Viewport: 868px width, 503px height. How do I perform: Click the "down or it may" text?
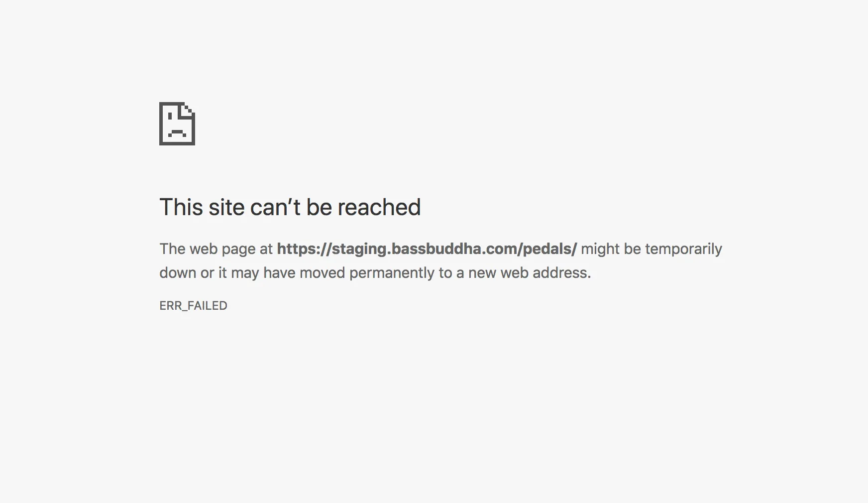209,273
